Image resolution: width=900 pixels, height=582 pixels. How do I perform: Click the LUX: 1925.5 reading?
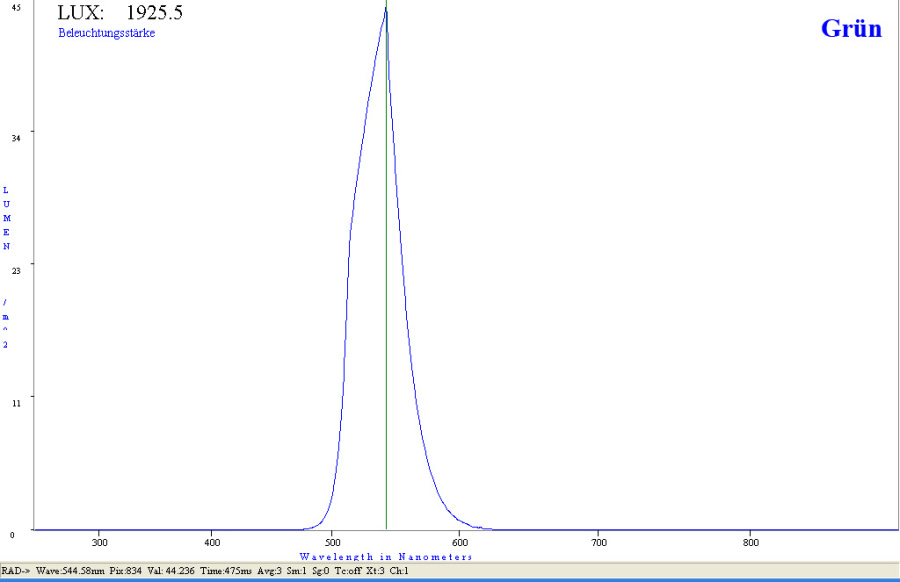coord(120,14)
